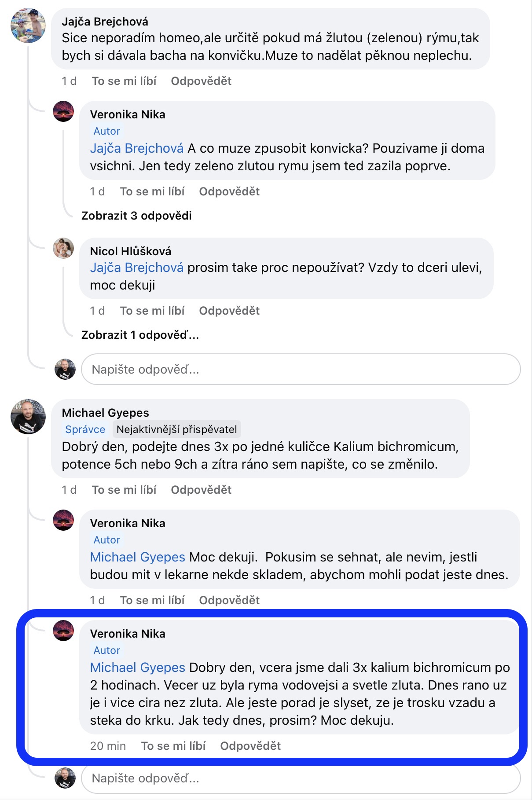Click Nicol Hlůšková's profile picture
532x800 pixels.
[x=63, y=249]
